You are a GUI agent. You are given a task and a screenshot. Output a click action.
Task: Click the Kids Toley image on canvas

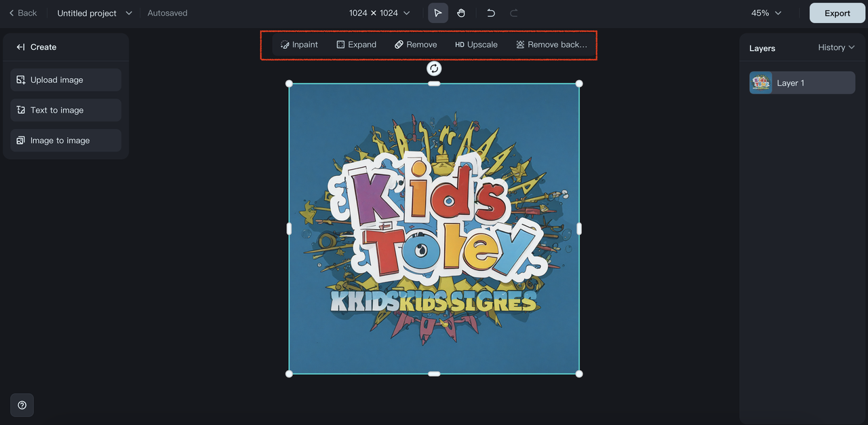click(434, 229)
